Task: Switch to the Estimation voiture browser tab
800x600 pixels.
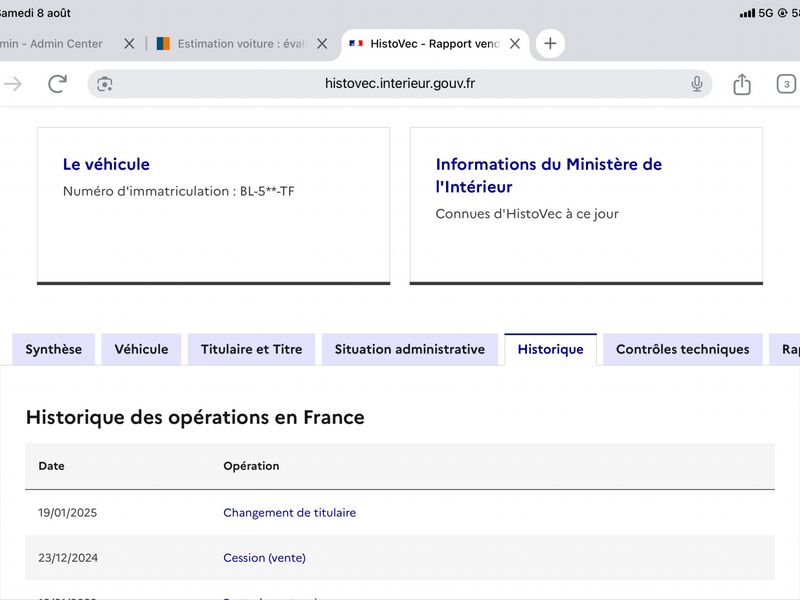Action: [x=231, y=44]
